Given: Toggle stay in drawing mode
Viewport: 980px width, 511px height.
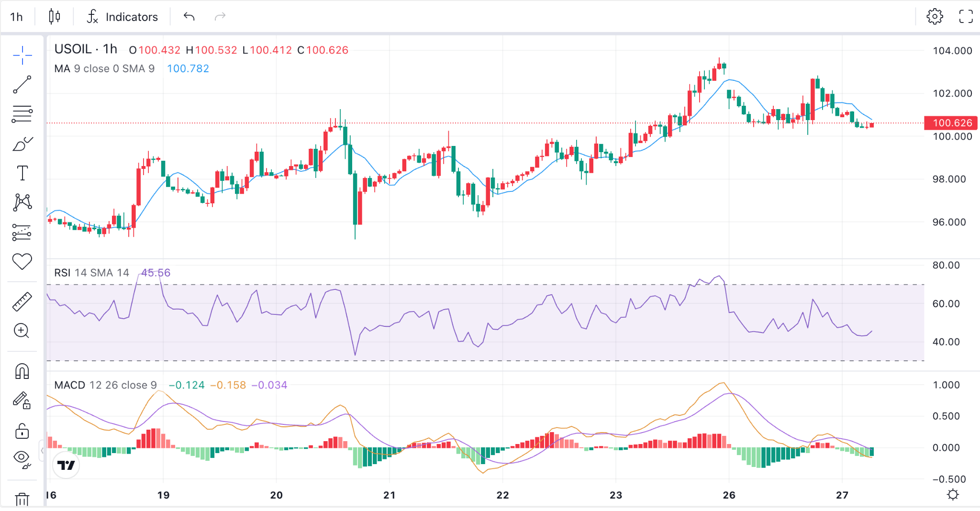Looking at the screenshot, I should 22,400.
